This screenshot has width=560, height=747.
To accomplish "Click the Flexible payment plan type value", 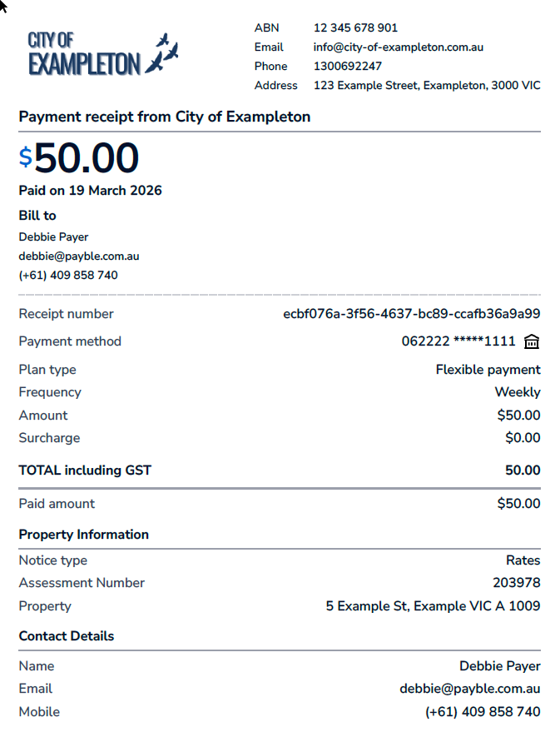I will tap(488, 370).
